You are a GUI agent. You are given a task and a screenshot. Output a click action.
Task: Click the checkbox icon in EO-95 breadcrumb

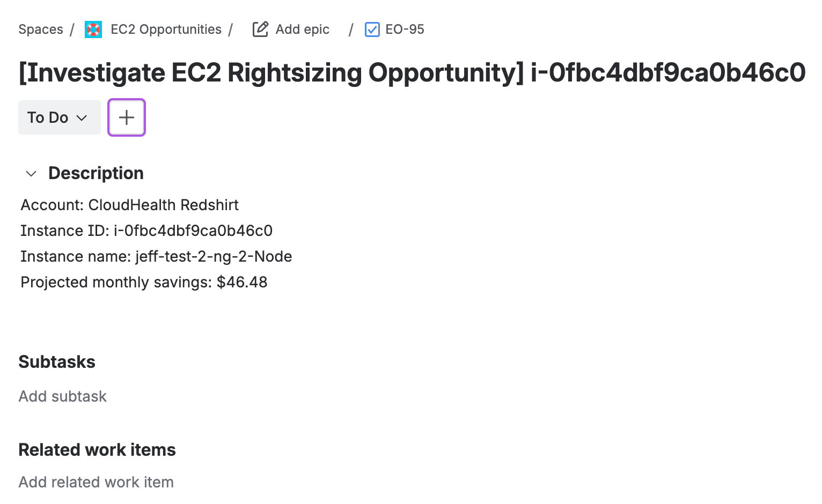click(x=372, y=29)
